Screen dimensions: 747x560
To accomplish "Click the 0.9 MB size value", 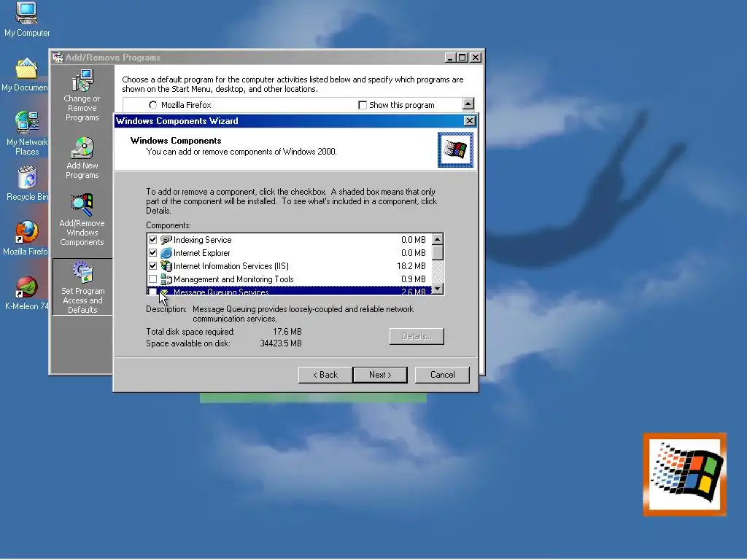I will 413,279.
